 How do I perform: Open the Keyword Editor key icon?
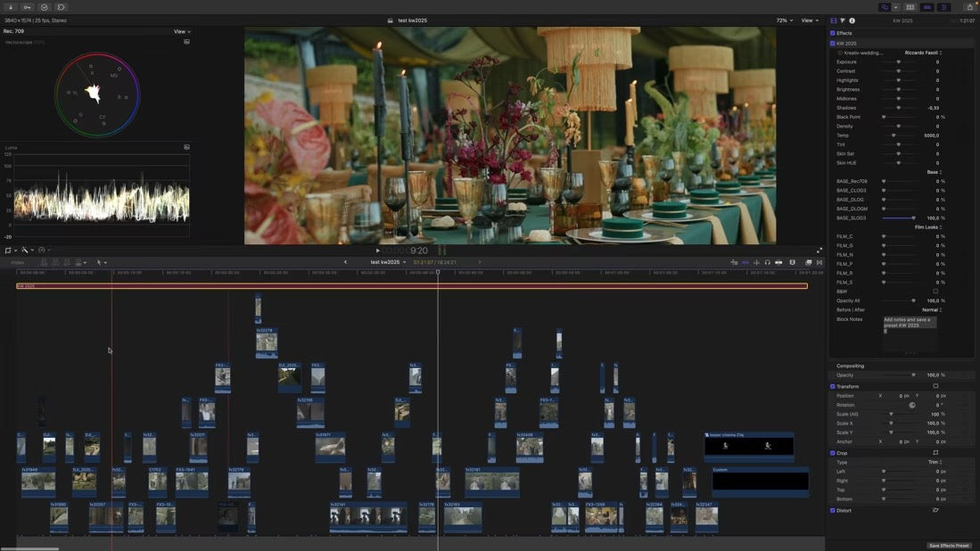coord(28,7)
